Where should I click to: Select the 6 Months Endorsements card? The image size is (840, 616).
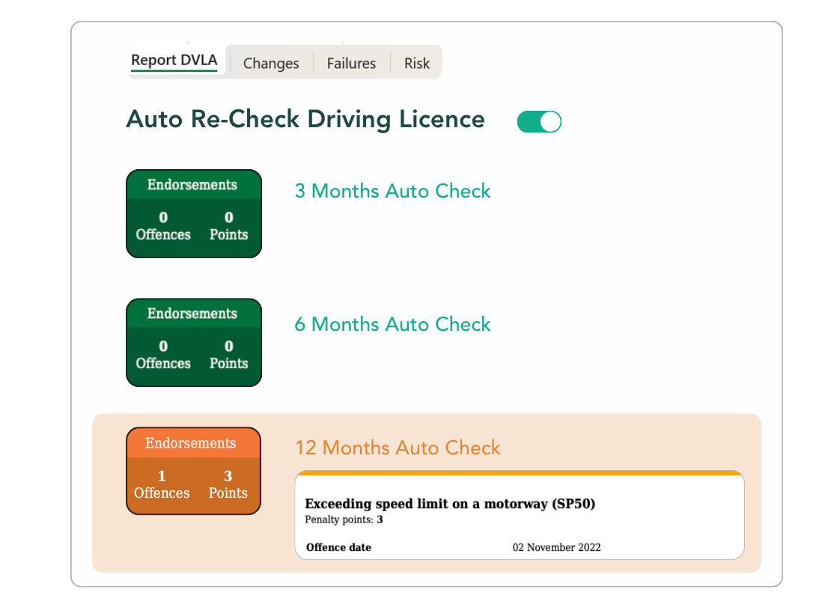click(194, 342)
